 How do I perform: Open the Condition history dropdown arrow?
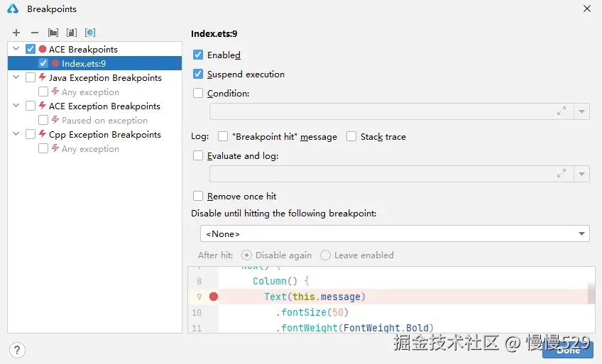pyautogui.click(x=581, y=111)
